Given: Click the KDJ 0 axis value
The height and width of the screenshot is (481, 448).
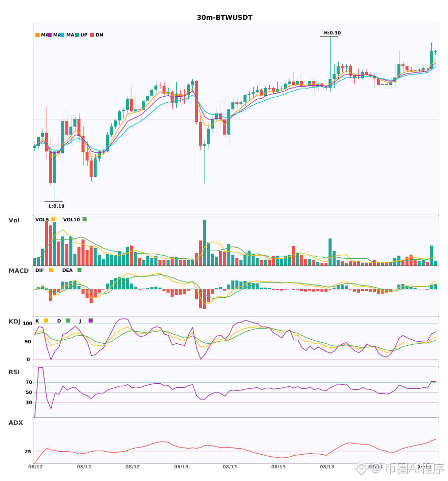Looking at the screenshot, I should pyautogui.click(x=28, y=359).
